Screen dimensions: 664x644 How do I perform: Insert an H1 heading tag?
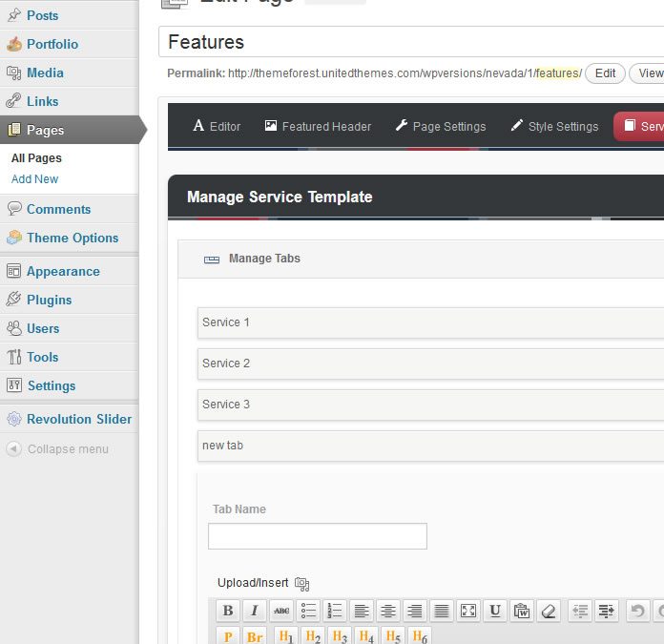[x=284, y=636]
